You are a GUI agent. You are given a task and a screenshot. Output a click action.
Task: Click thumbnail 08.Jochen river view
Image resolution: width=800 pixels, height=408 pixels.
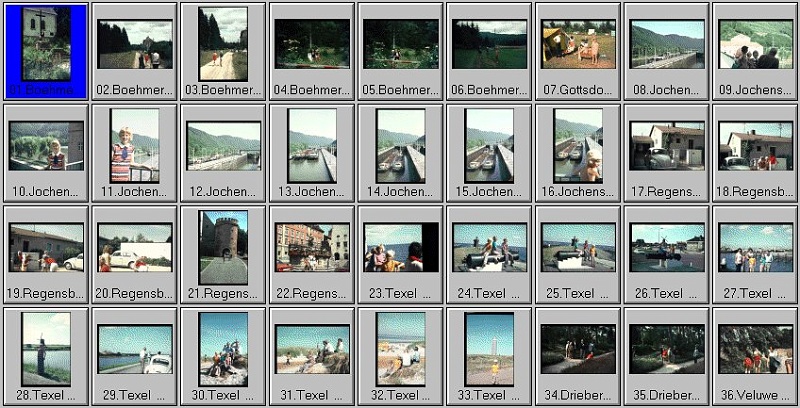point(667,45)
